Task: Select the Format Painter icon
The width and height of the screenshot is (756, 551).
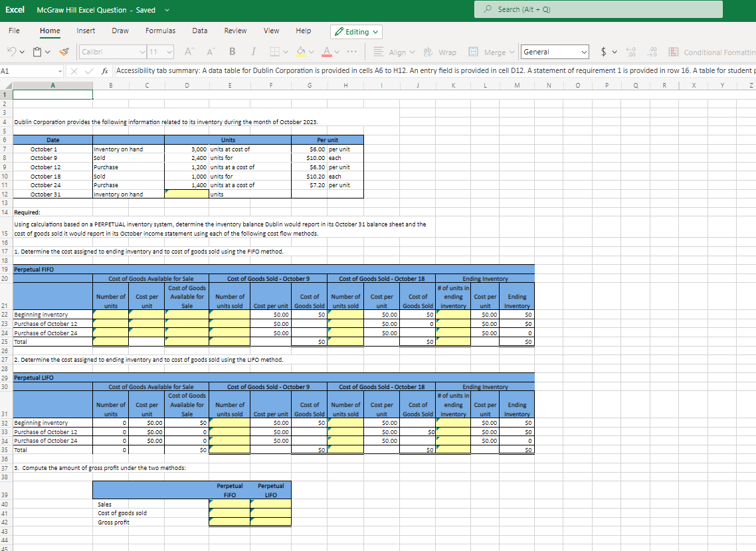Action: coord(63,51)
